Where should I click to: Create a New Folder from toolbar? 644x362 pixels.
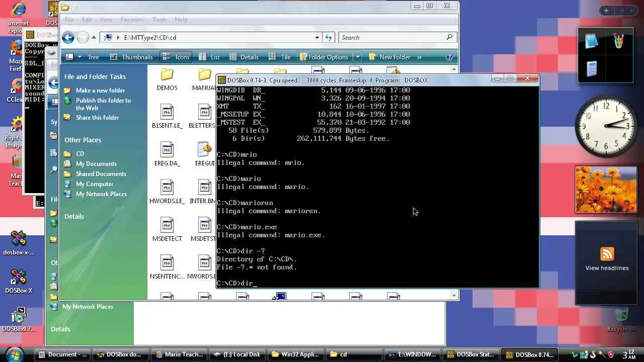(x=390, y=57)
